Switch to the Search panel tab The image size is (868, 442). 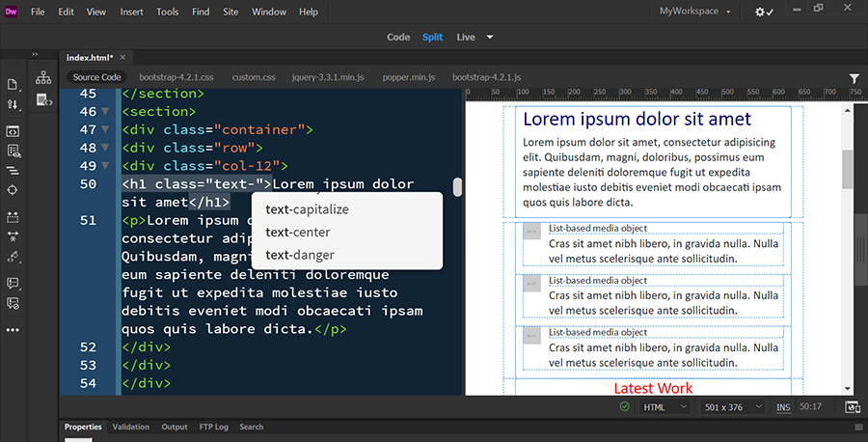(252, 428)
